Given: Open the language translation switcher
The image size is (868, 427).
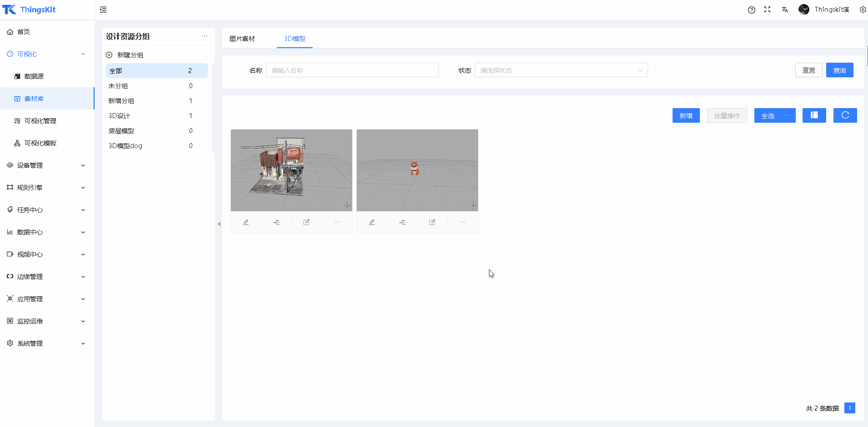Looking at the screenshot, I should pos(785,10).
